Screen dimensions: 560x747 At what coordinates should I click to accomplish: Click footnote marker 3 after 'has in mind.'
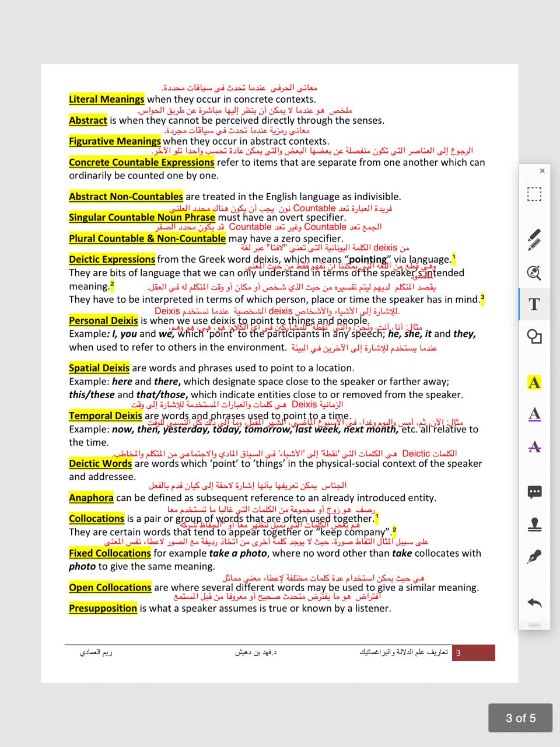pyautogui.click(x=482, y=298)
